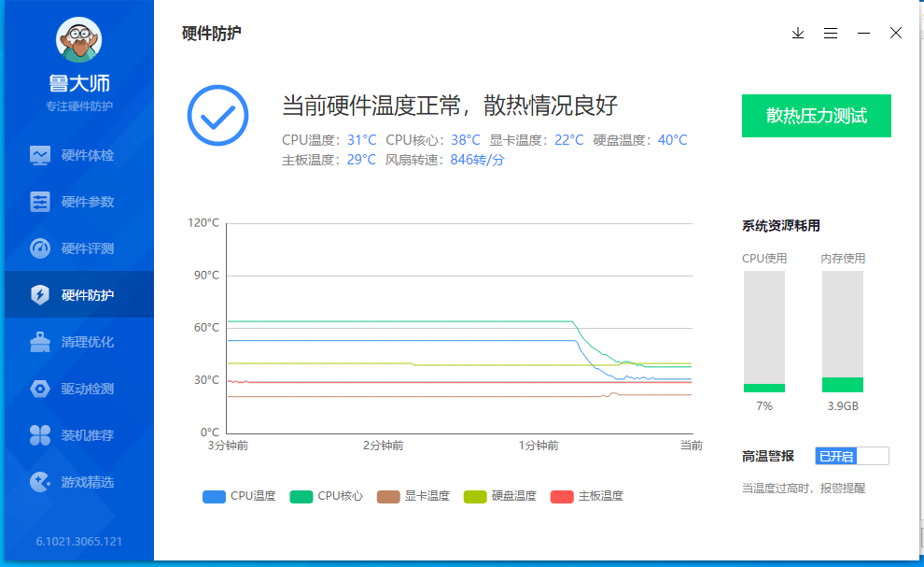Screen dimensions: 924x567
Task: Click the CPU温度 31°C reading
Action: tap(329, 140)
